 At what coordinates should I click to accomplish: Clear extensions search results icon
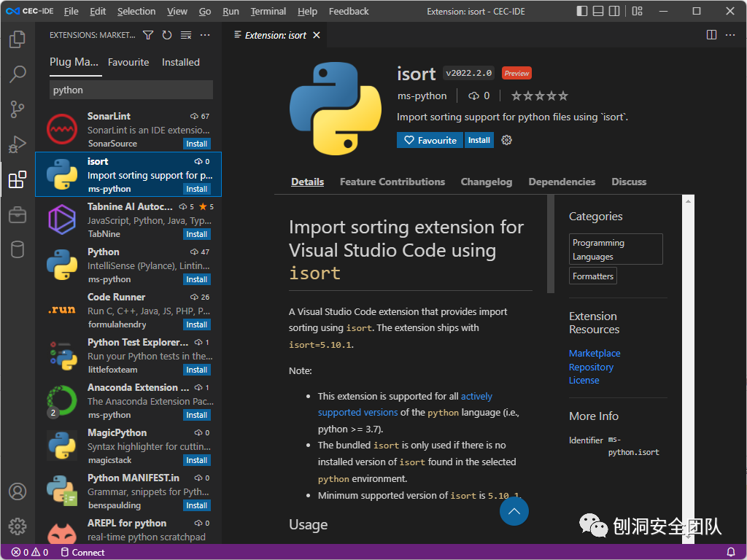point(186,35)
